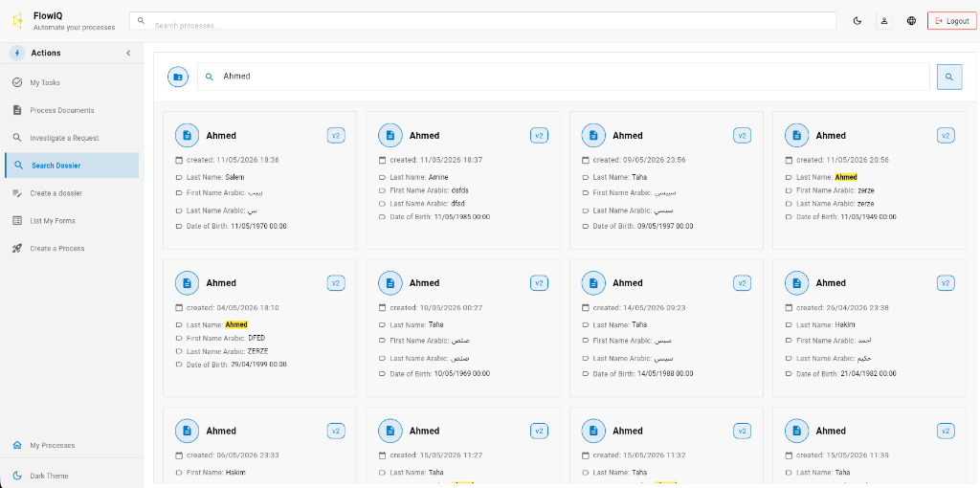
Task: Toggle Dark Theme at sidebar bottom
Action: pyautogui.click(x=72, y=476)
